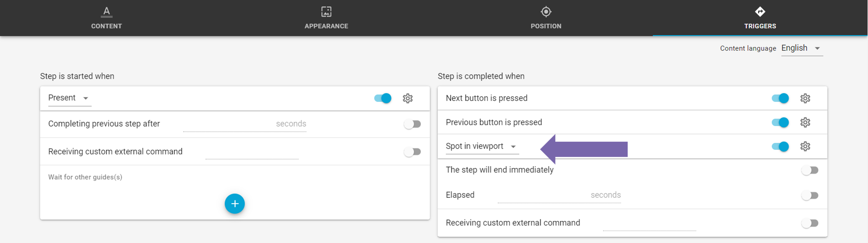Click gear icon for Spot in viewport

[805, 146]
